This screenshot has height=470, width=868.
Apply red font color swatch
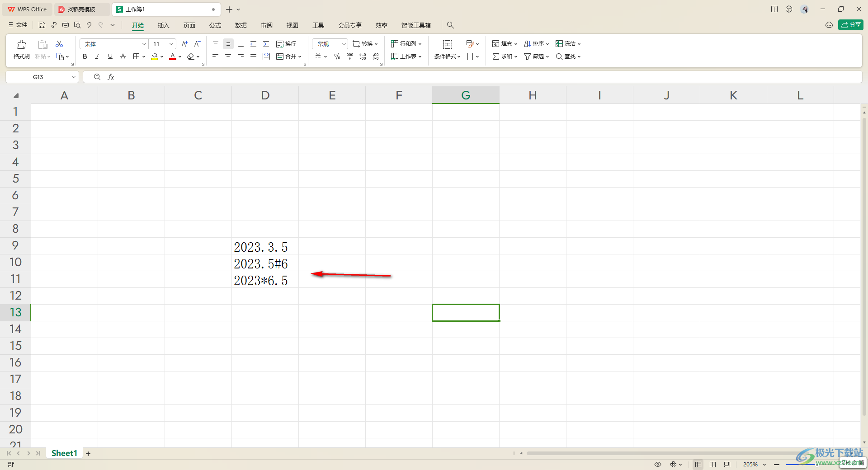point(173,56)
